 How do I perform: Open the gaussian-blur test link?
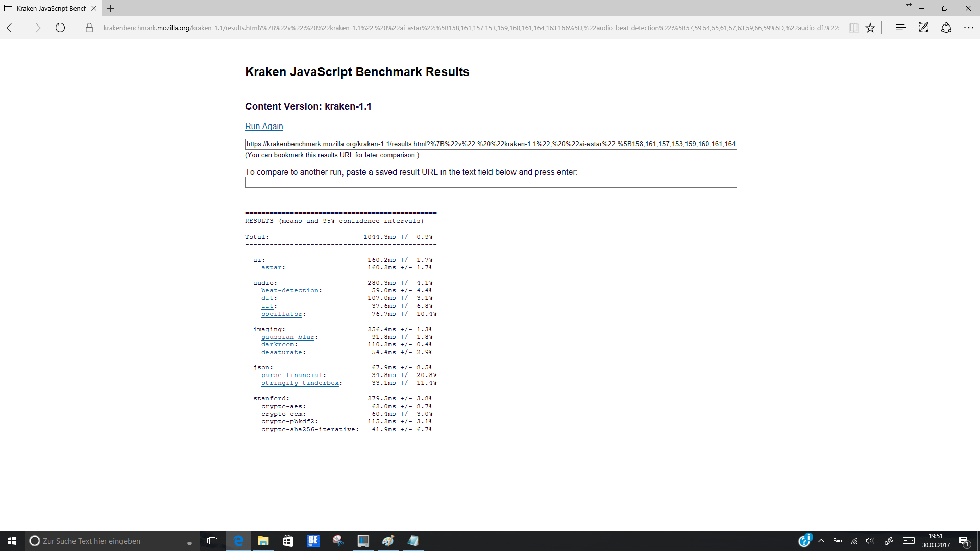(x=287, y=337)
